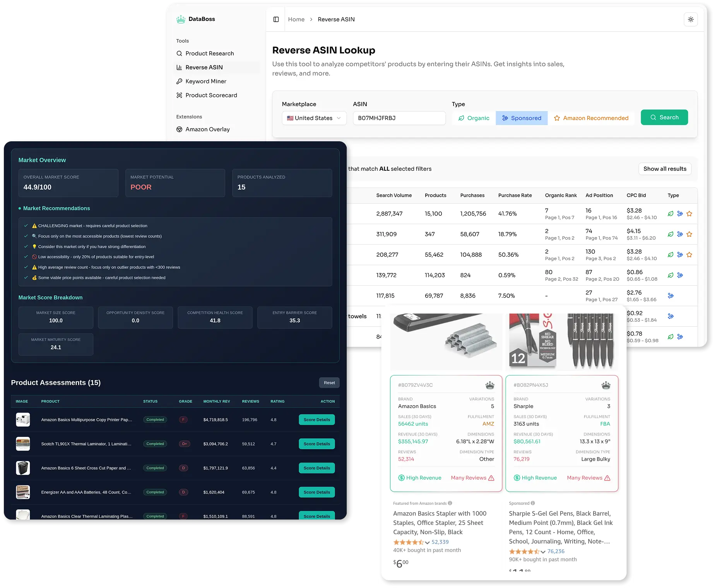
Task: Toggle the Organic filter
Action: tap(474, 118)
